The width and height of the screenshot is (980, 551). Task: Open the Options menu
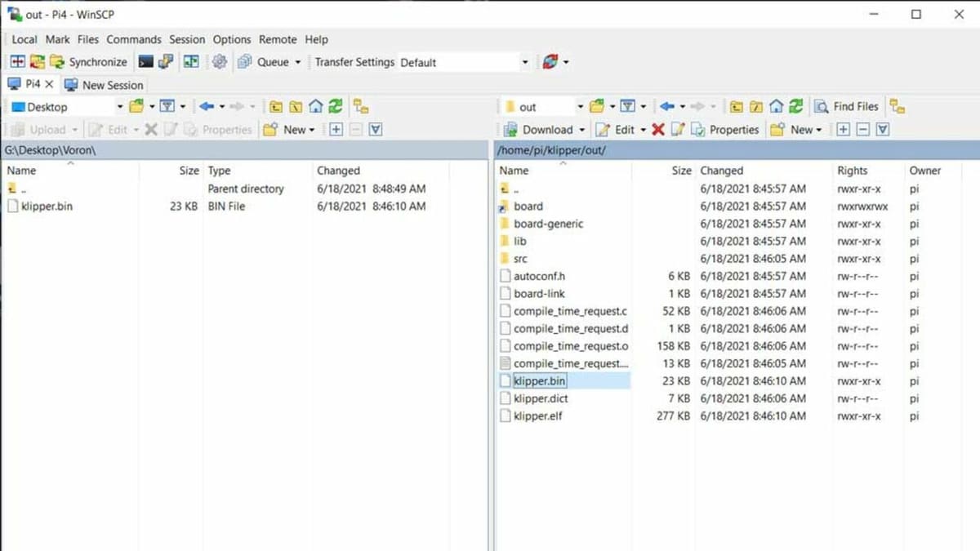232,39
